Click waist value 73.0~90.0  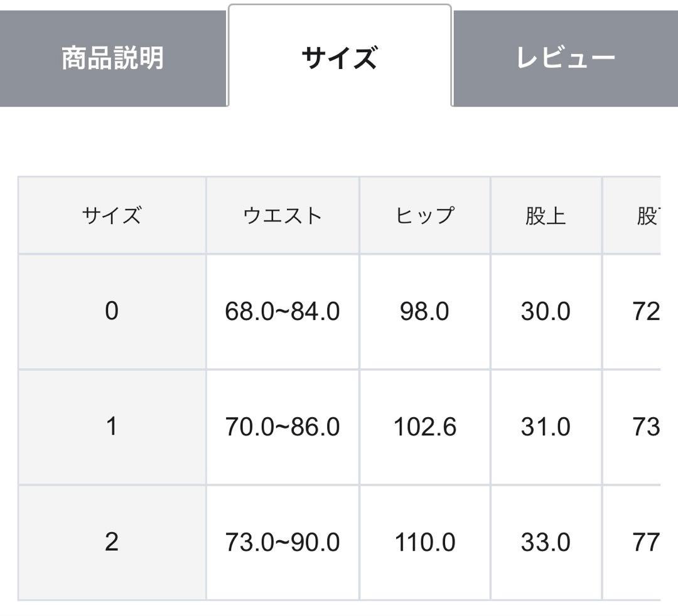tap(282, 542)
